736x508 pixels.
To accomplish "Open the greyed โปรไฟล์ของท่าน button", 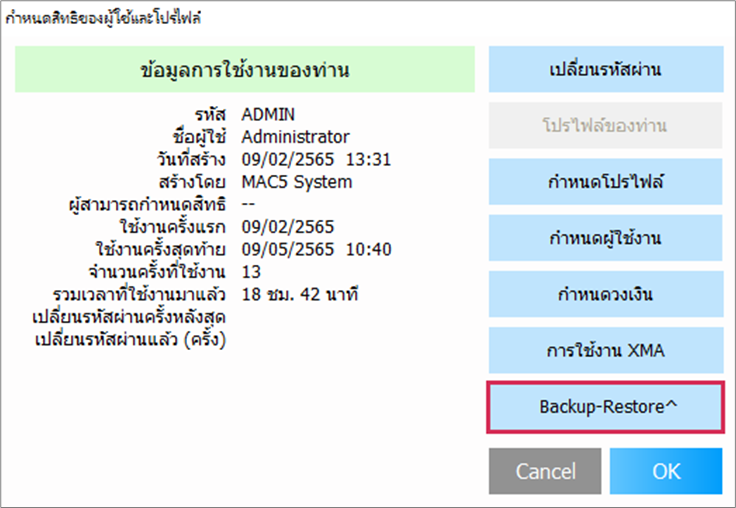I will click(606, 125).
